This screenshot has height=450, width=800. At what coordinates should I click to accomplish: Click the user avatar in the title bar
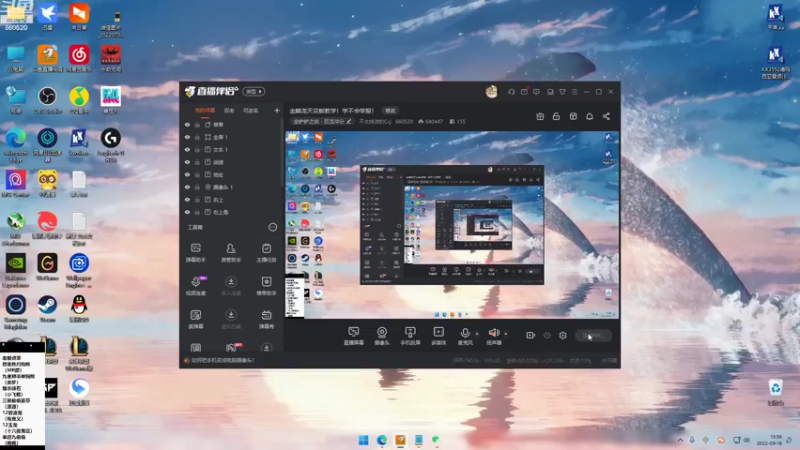pos(491,91)
